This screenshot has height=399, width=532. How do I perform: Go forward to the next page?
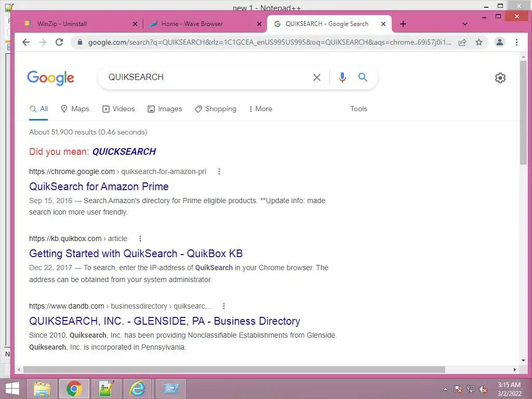tap(43, 42)
